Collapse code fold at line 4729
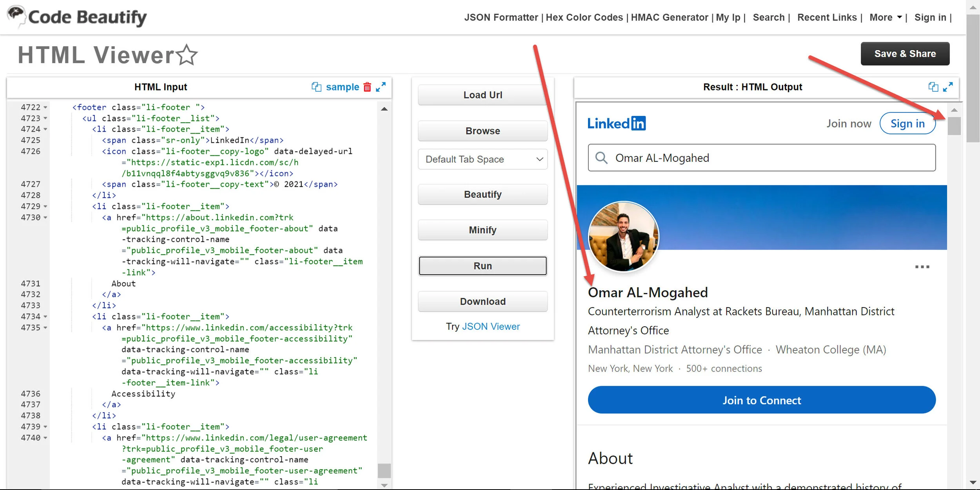Viewport: 980px width, 490px height. [x=45, y=206]
